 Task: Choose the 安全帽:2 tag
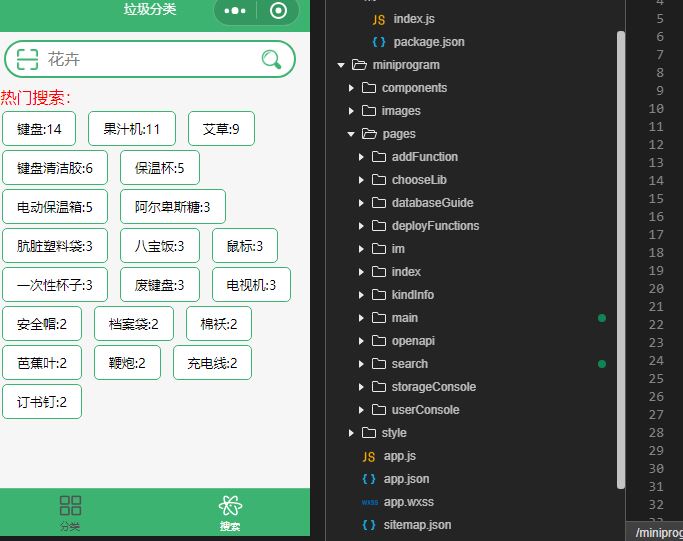click(x=42, y=324)
